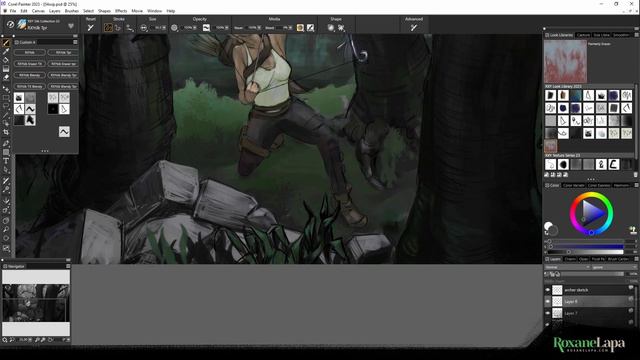
Task: Open the Custom palette options menu
Action: pyautogui.click(x=75, y=42)
